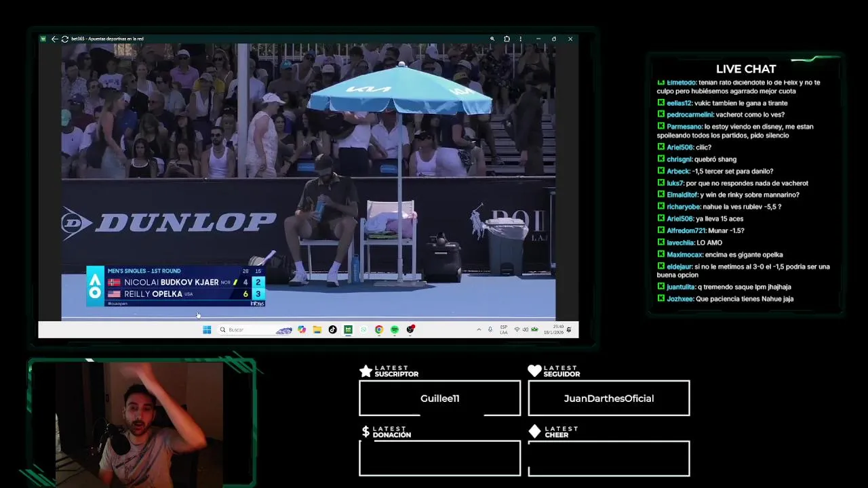The image size is (868, 488).
Task: Click the Buscar taskbar search box
Action: [x=256, y=329]
